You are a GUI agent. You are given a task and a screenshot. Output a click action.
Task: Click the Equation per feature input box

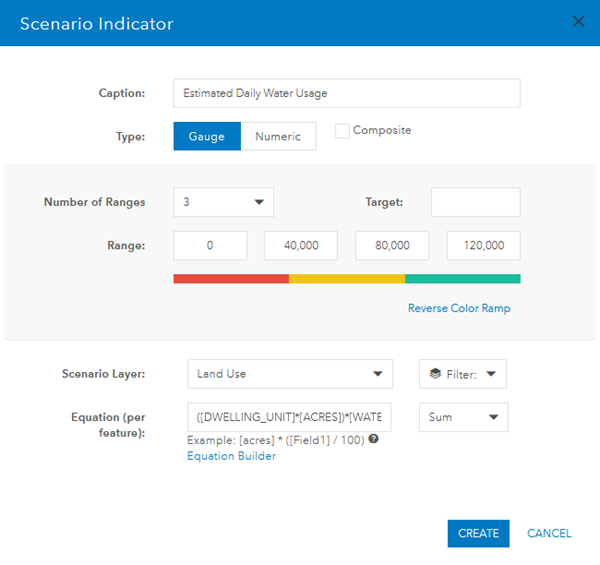pos(289,417)
